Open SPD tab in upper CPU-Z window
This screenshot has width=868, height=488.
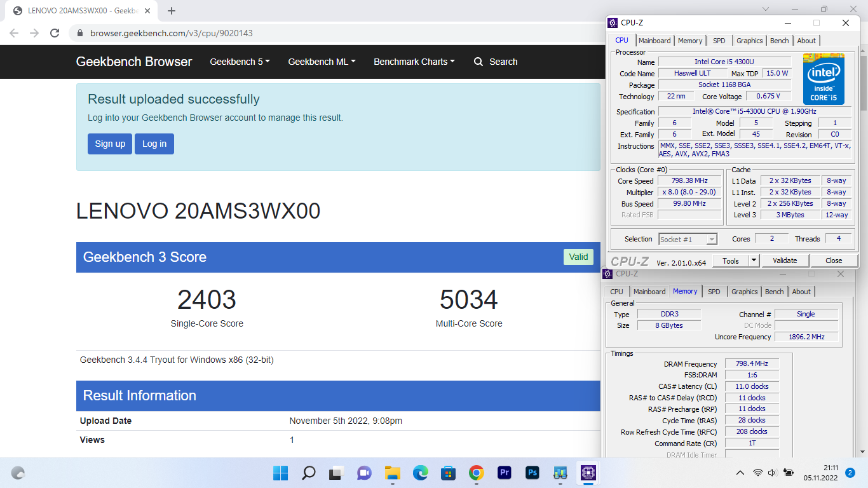pyautogui.click(x=719, y=41)
